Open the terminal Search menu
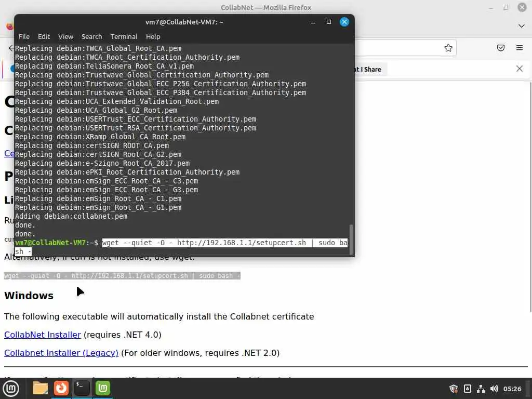The width and height of the screenshot is (532, 399). coord(91,37)
